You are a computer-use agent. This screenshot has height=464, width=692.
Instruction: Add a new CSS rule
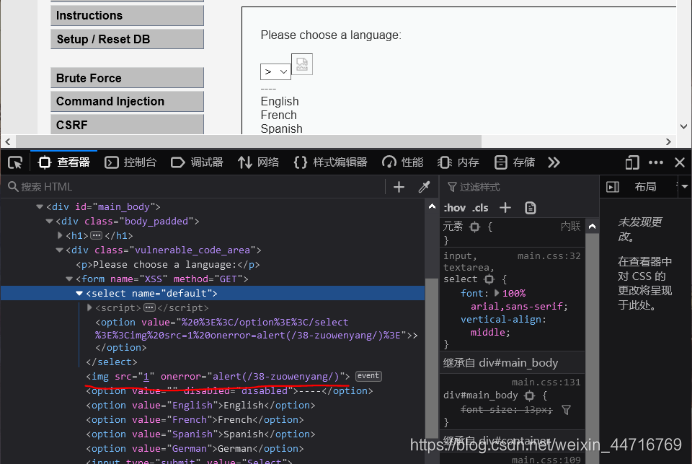point(505,207)
